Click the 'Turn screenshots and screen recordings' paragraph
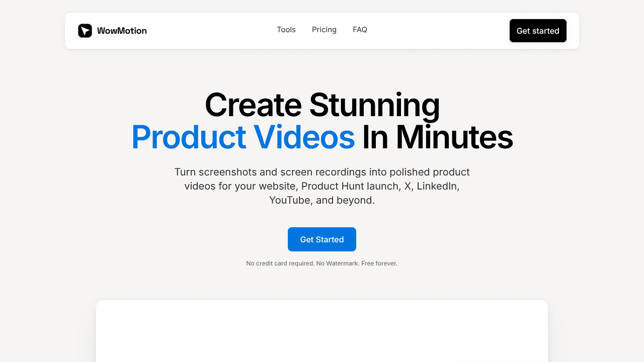644x362 pixels. [322, 186]
